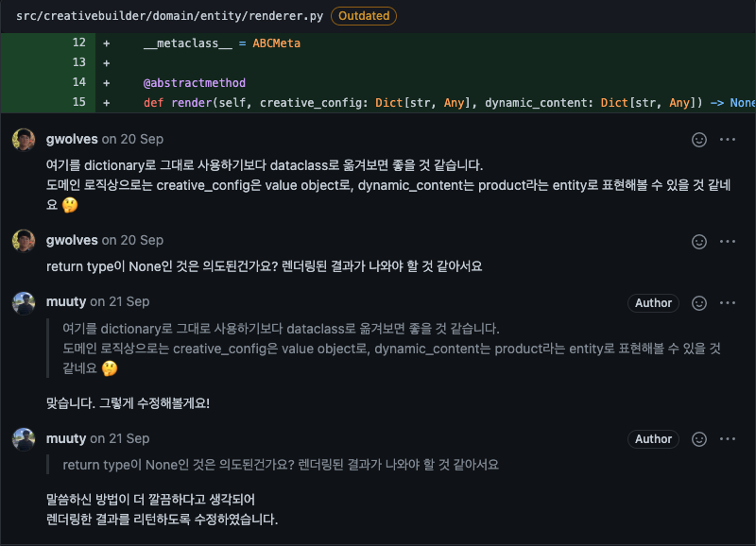Image resolution: width=756 pixels, height=546 pixels.
Task: Click the Outdated badge next to the filename
Action: click(x=363, y=16)
